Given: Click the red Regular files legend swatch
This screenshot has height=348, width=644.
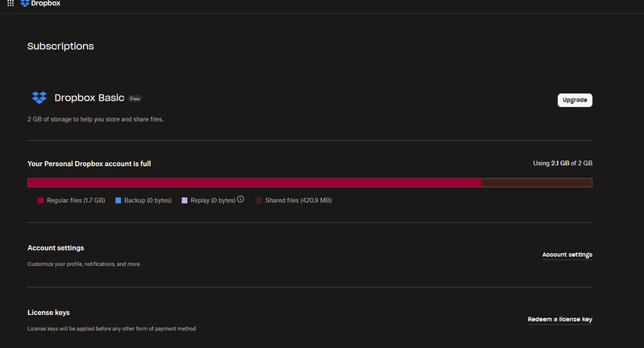Looking at the screenshot, I should click(40, 200).
